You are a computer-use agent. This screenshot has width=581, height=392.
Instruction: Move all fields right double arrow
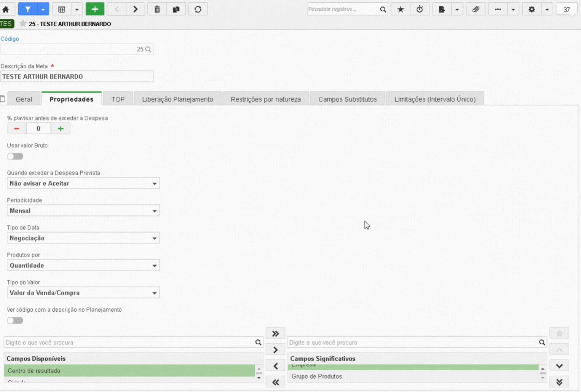[x=275, y=333]
